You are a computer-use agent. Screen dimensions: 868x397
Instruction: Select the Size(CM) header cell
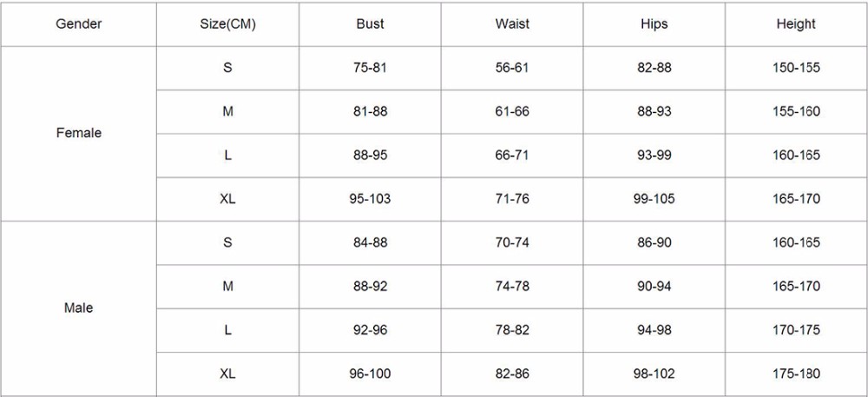[x=227, y=24]
